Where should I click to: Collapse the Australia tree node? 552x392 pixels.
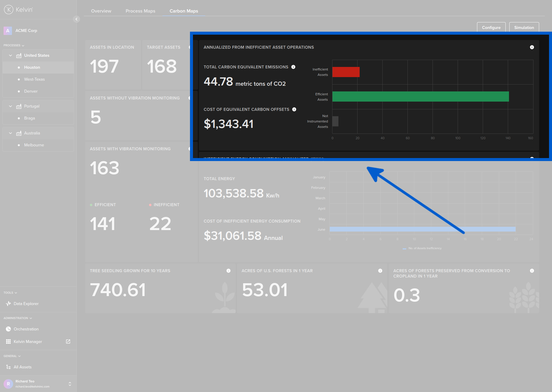click(10, 133)
